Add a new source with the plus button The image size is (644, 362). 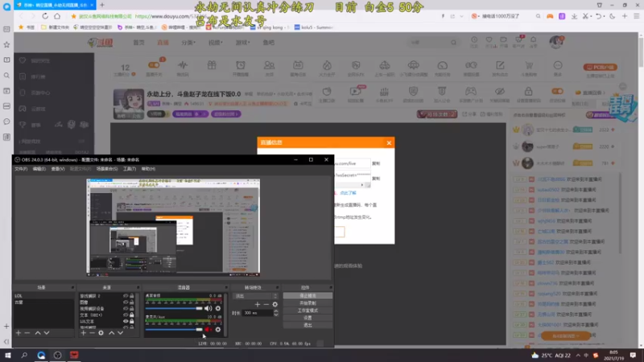point(84,333)
